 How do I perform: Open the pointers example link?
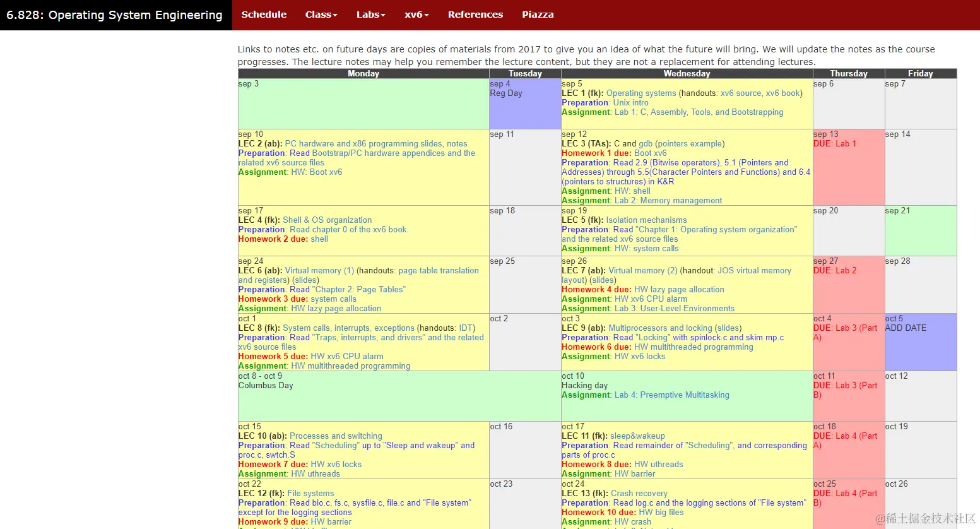coord(690,144)
